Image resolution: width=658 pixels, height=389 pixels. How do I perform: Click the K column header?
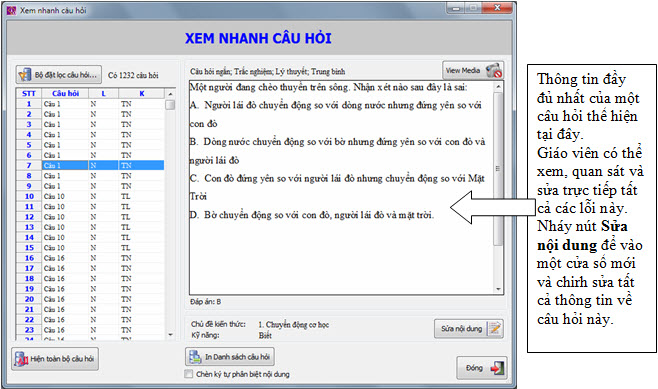tap(142, 93)
